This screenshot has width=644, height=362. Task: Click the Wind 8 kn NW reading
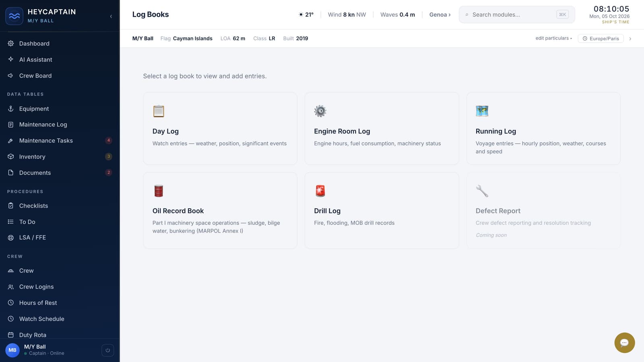click(347, 14)
